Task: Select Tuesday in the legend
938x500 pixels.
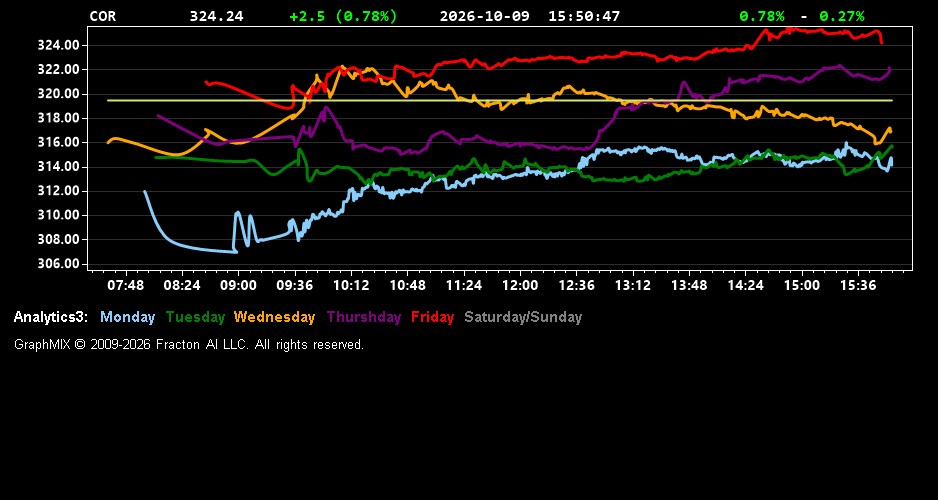Action: [x=195, y=318]
